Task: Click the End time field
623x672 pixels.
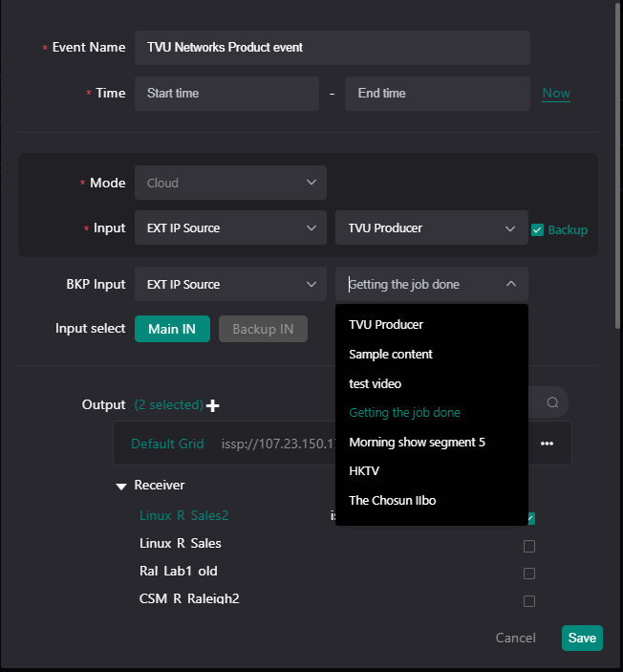Action: point(438,94)
